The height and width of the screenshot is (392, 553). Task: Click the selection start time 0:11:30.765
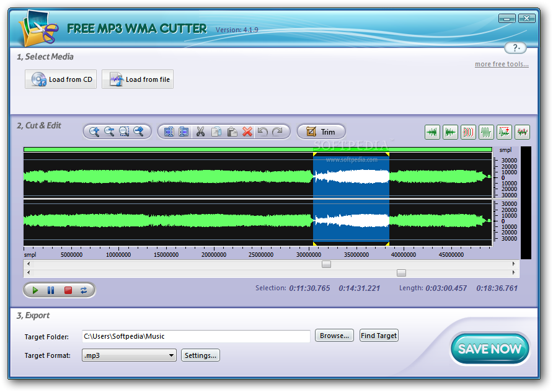pos(309,288)
